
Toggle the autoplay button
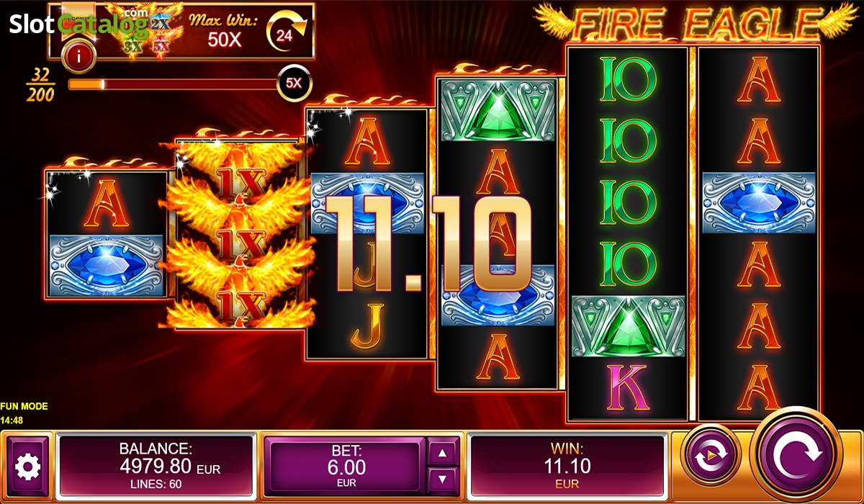coord(712,454)
